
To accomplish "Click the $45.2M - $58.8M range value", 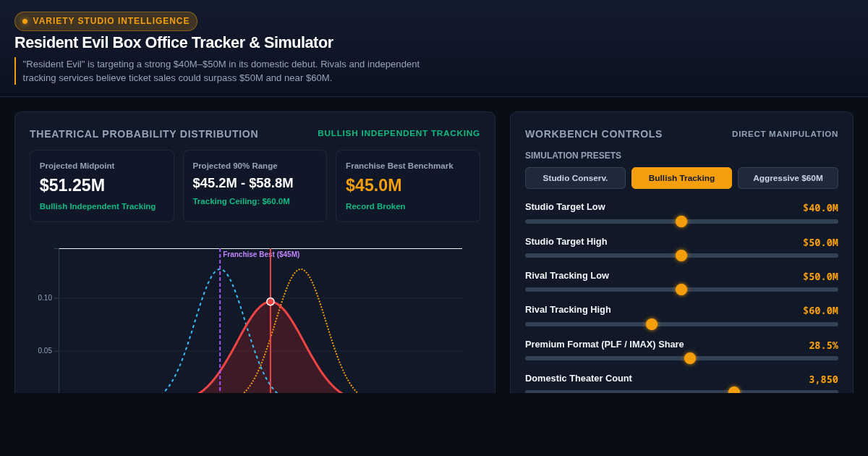I will click(x=243, y=183).
